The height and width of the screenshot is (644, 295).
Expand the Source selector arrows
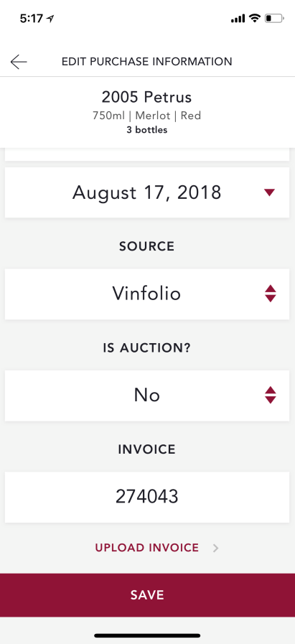[270, 294]
